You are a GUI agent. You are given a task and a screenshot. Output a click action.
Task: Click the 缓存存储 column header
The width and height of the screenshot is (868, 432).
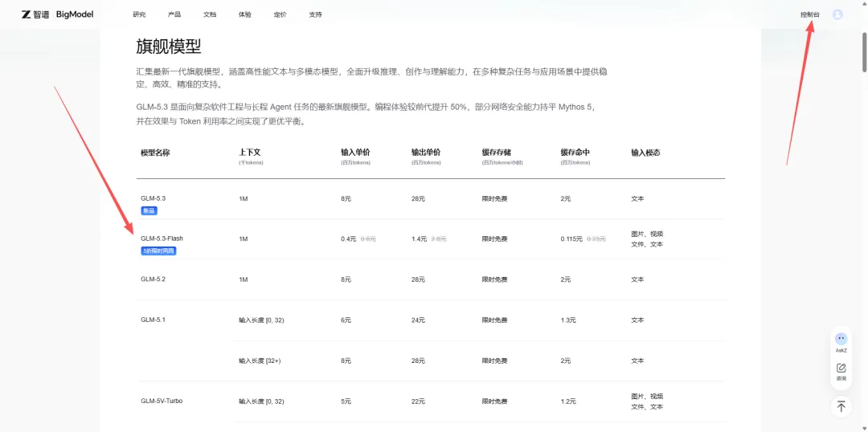(497, 153)
